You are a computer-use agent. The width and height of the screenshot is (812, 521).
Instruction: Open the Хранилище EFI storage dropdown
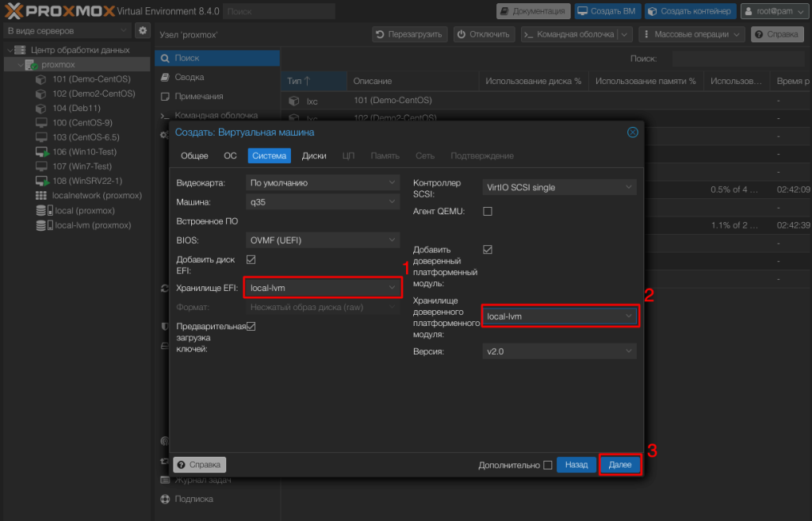tap(322, 287)
